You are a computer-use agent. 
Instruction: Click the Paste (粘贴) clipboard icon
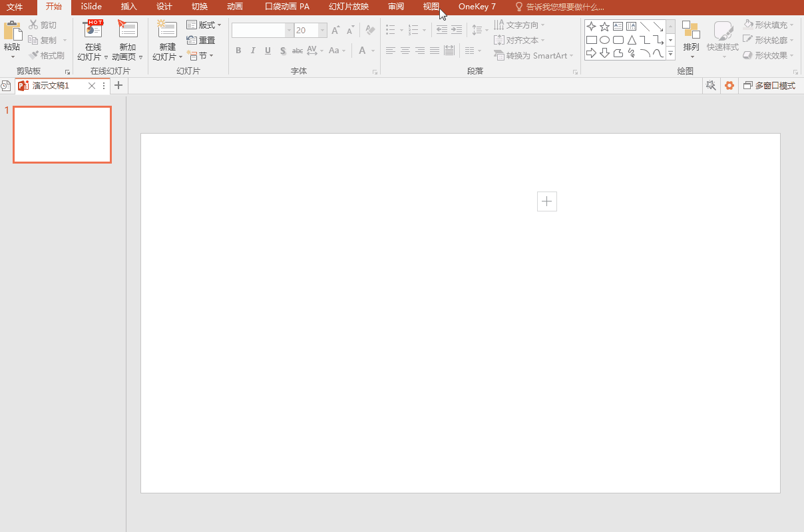(12, 31)
